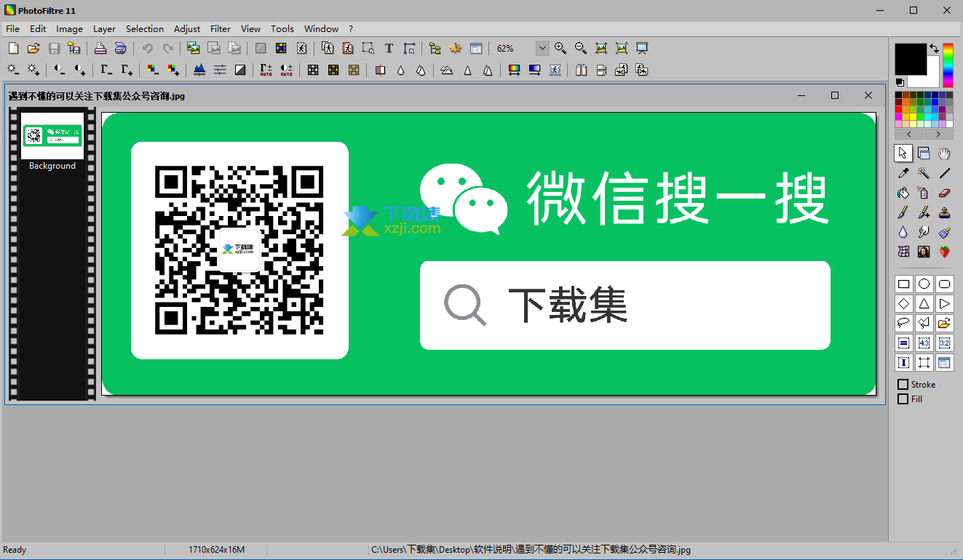Select the Line tool
Viewport: 963px width, 560px height.
(945, 173)
